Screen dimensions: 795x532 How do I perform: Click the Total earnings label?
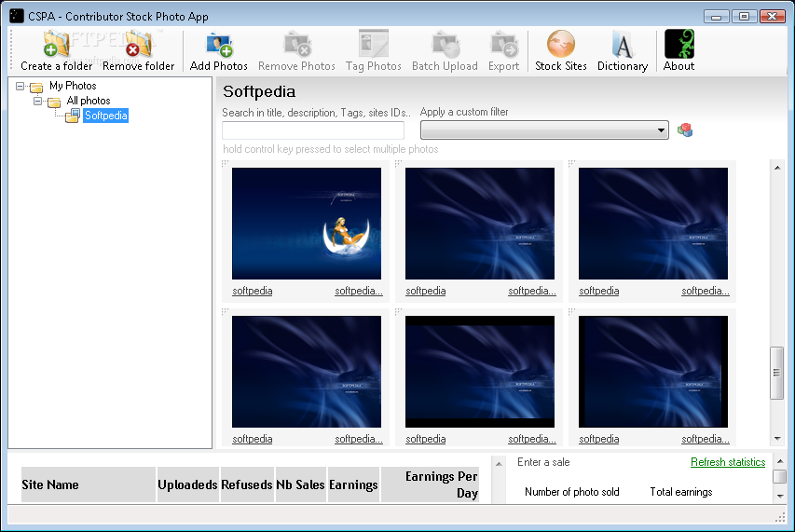pos(681,491)
